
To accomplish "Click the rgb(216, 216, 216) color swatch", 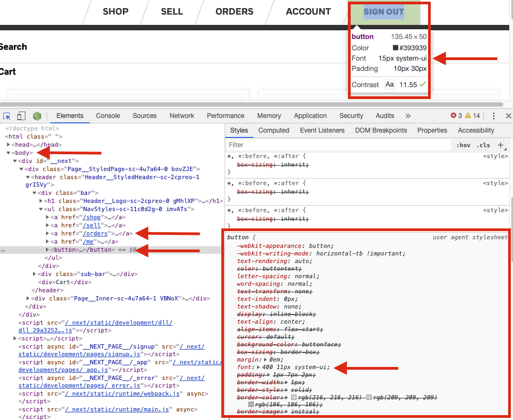I will click(x=294, y=397).
